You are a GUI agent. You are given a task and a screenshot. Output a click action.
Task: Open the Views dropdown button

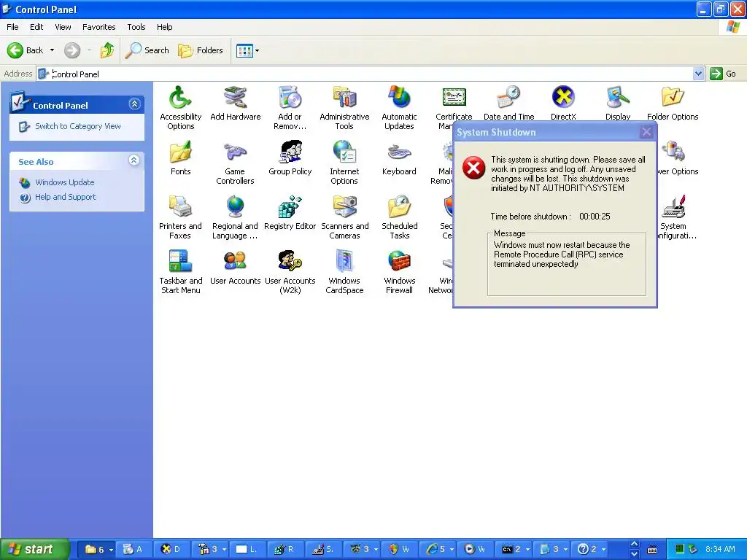coord(248,50)
